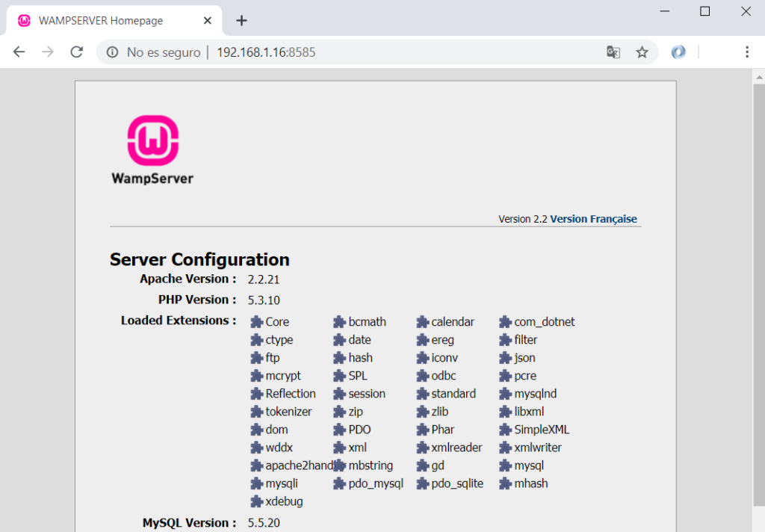This screenshot has width=765, height=532.
Task: Click the WampServer logo image
Action: pos(152,150)
